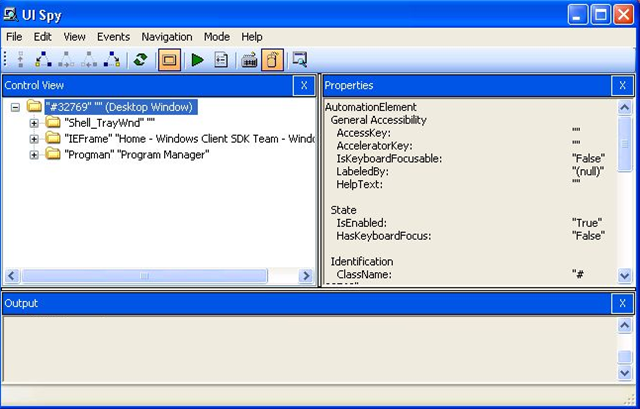The image size is (640, 409).
Task: Close the Output pane
Action: pyautogui.click(x=622, y=303)
